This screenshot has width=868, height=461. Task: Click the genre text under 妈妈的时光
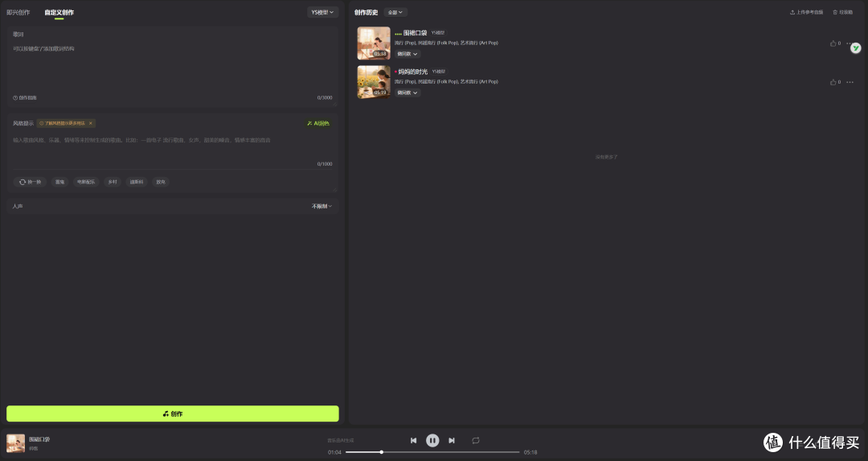coord(446,81)
